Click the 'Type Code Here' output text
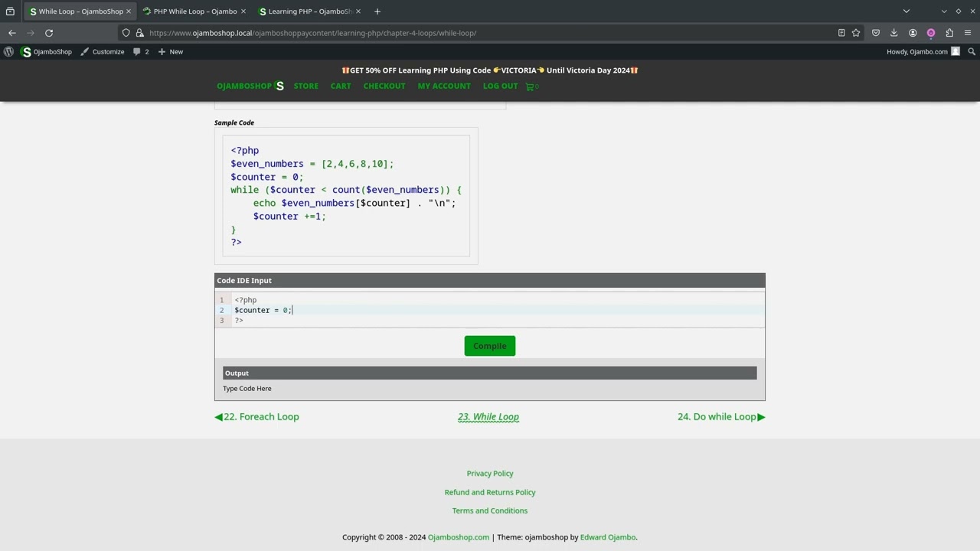The width and height of the screenshot is (980, 551). (x=247, y=389)
